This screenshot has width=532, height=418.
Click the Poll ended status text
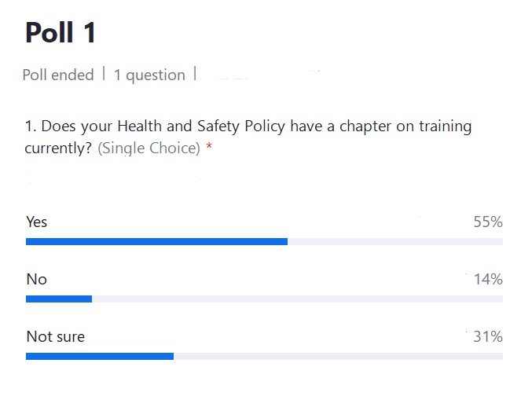click(58, 75)
